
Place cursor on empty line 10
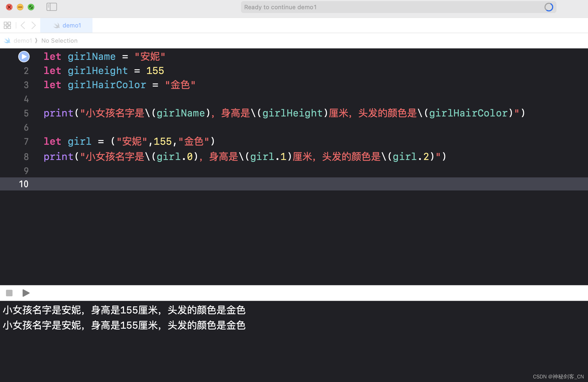[x=163, y=184]
